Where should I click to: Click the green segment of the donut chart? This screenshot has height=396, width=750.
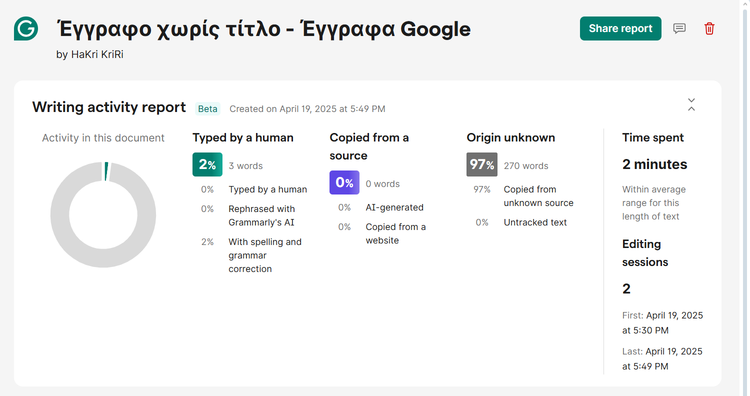(x=106, y=171)
